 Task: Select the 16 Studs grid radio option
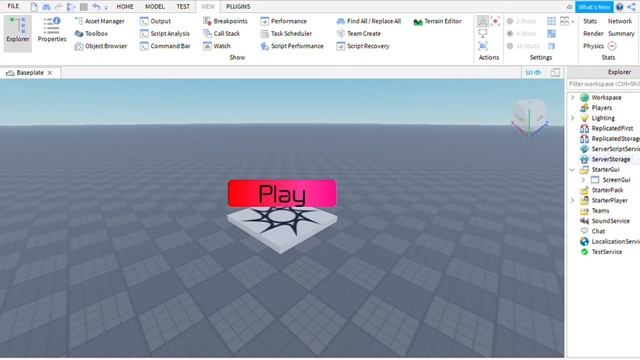click(523, 46)
